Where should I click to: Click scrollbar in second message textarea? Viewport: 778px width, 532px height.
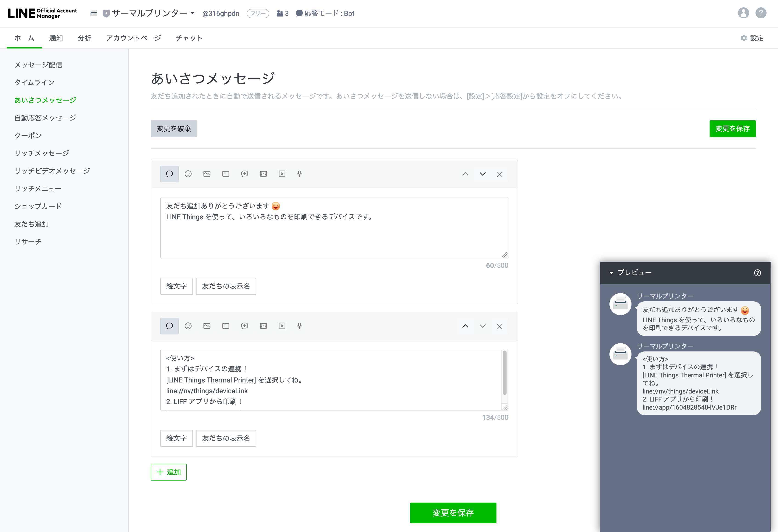505,372
